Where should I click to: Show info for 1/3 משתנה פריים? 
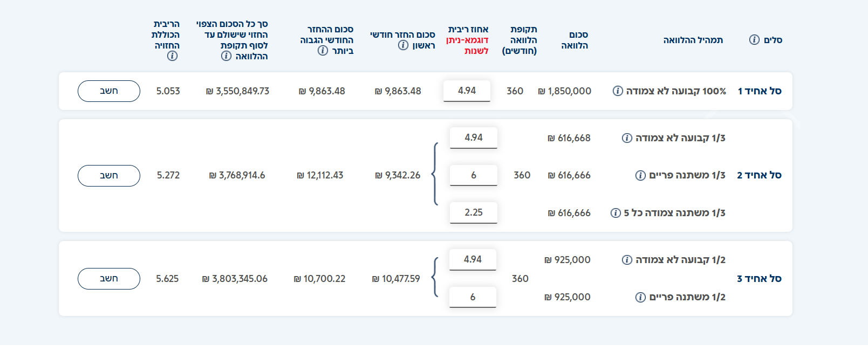640,175
